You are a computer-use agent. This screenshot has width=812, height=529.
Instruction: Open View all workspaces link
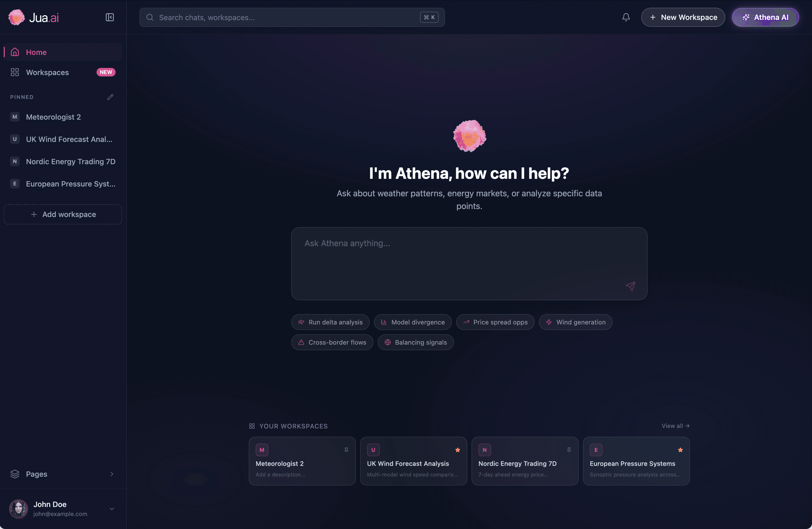coord(675,426)
